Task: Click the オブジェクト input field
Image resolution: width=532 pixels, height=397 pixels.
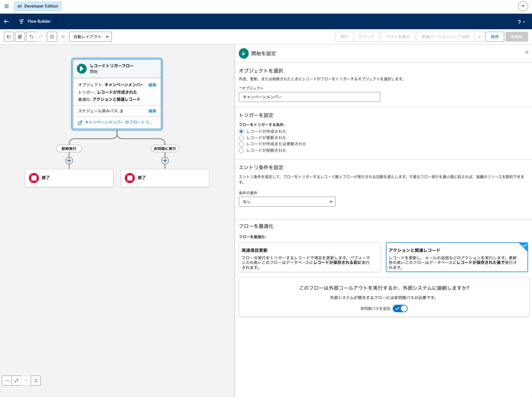Action: pyautogui.click(x=309, y=97)
